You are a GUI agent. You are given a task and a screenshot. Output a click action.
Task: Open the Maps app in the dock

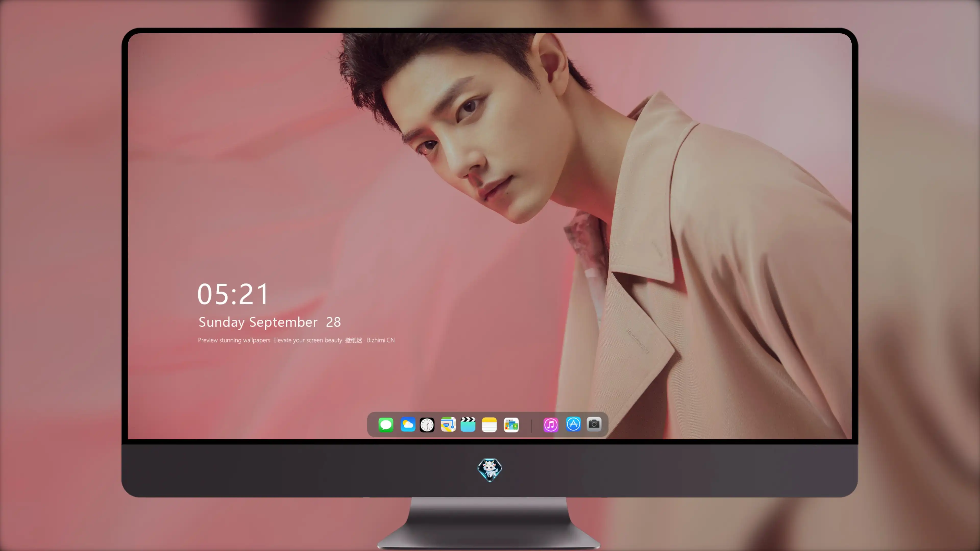[448, 424]
